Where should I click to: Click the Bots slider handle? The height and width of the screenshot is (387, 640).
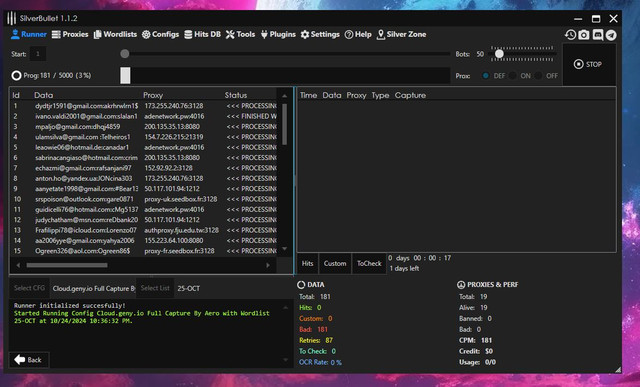point(499,54)
